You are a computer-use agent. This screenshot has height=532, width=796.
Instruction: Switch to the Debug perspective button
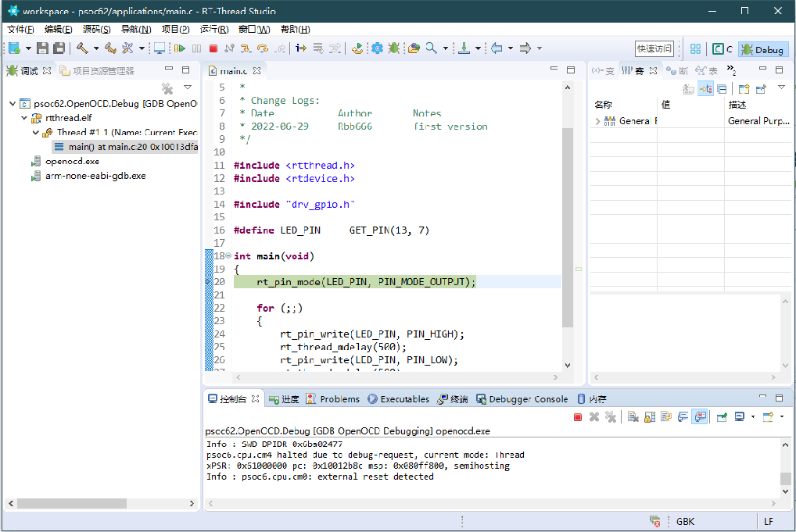coord(762,49)
